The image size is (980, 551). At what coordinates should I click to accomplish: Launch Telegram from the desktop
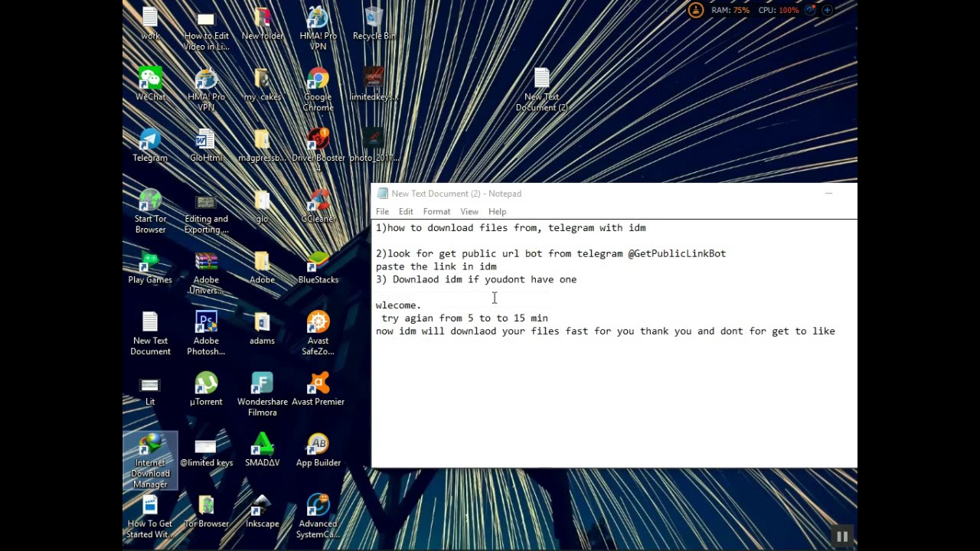(x=150, y=145)
